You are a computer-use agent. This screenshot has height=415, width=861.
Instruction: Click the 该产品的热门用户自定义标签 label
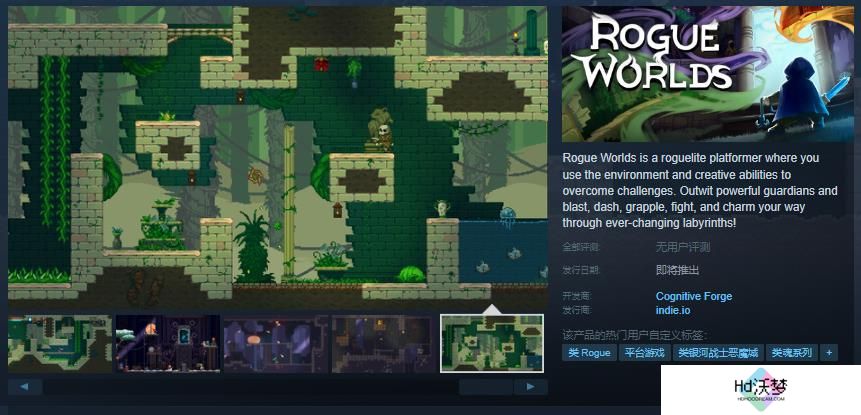(635, 335)
